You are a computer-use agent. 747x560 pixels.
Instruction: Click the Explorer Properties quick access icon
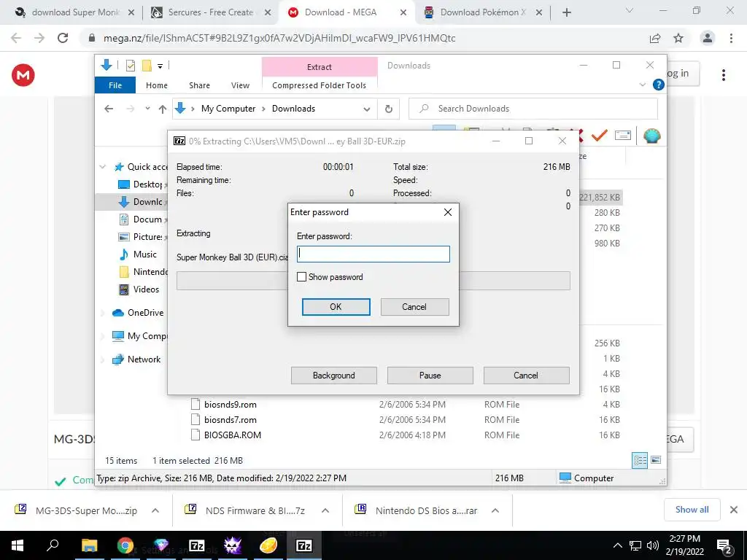(x=130, y=66)
